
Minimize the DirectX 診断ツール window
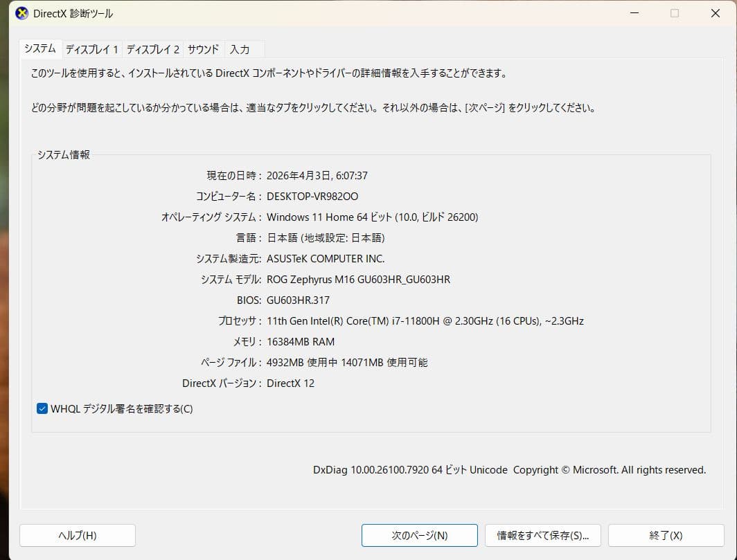634,13
